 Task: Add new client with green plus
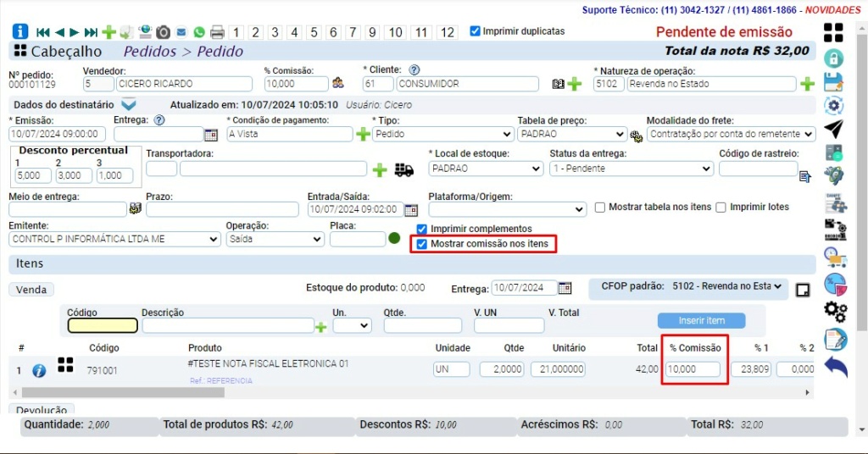point(576,84)
